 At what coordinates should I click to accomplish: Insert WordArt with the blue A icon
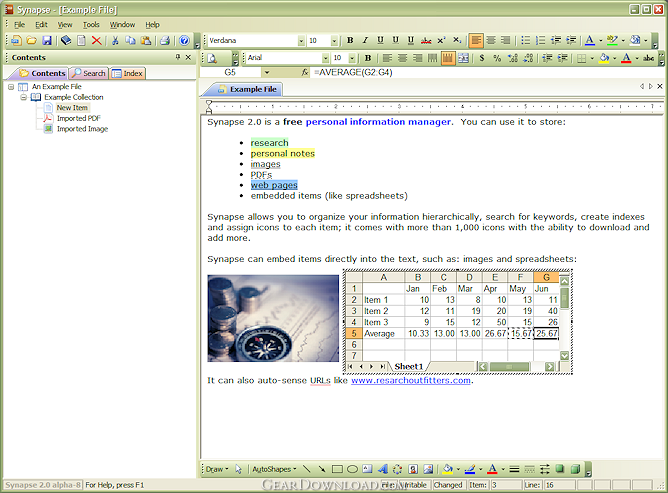pos(383,469)
